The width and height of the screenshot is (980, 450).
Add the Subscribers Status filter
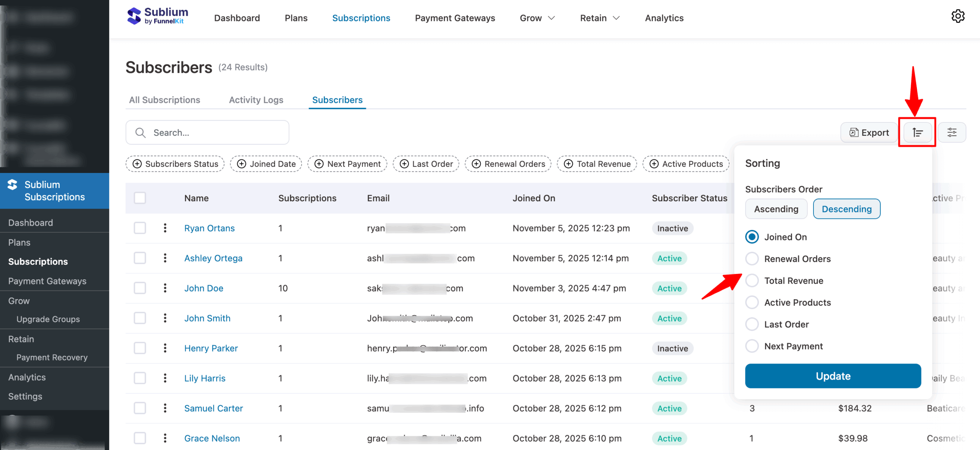click(175, 164)
